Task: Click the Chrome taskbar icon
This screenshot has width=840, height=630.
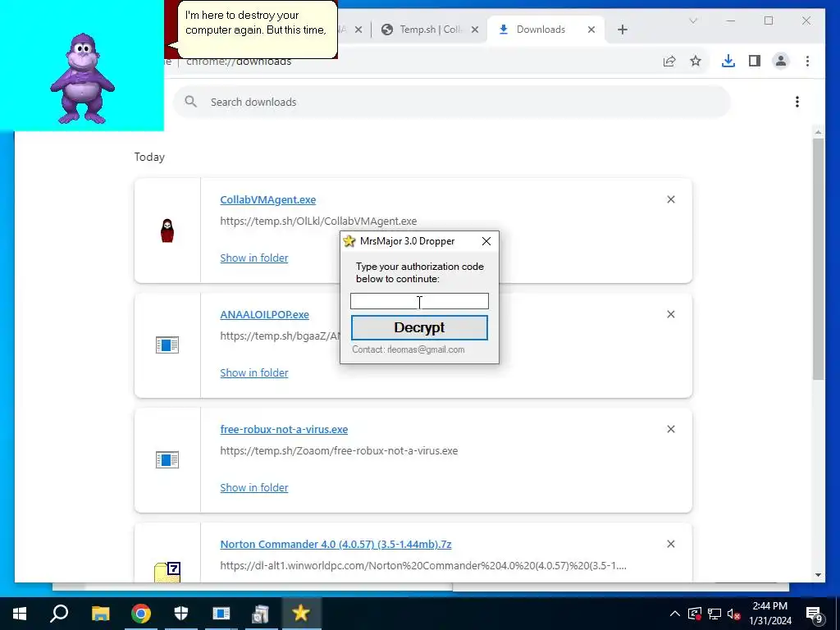Action: (x=141, y=614)
